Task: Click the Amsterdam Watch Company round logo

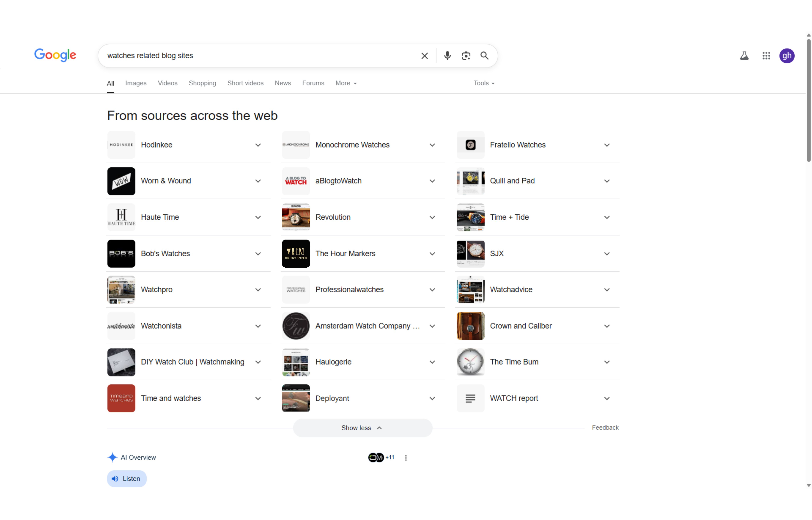Action: tap(296, 326)
